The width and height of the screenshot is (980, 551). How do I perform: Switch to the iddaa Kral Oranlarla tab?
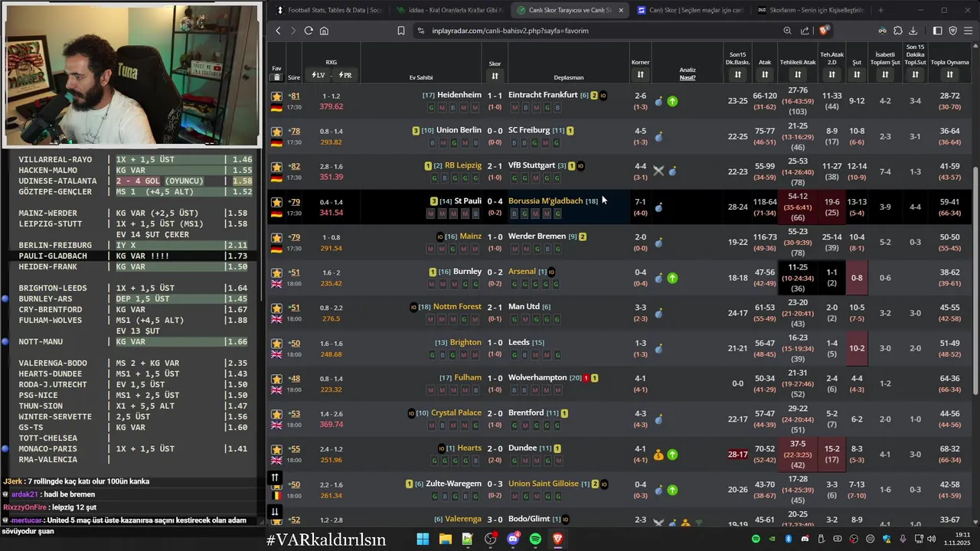pyautogui.click(x=449, y=10)
